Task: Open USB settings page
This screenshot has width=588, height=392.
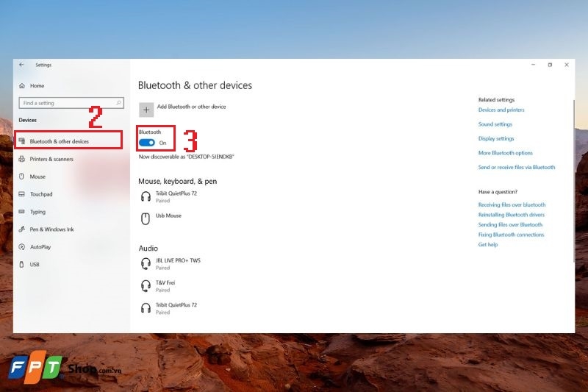Action: pyautogui.click(x=35, y=265)
